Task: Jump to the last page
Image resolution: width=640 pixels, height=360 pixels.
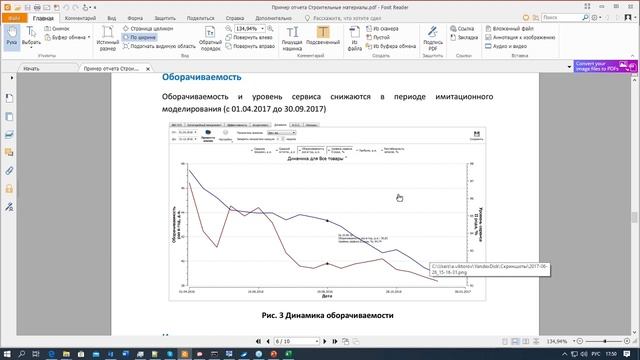Action: click(335, 341)
